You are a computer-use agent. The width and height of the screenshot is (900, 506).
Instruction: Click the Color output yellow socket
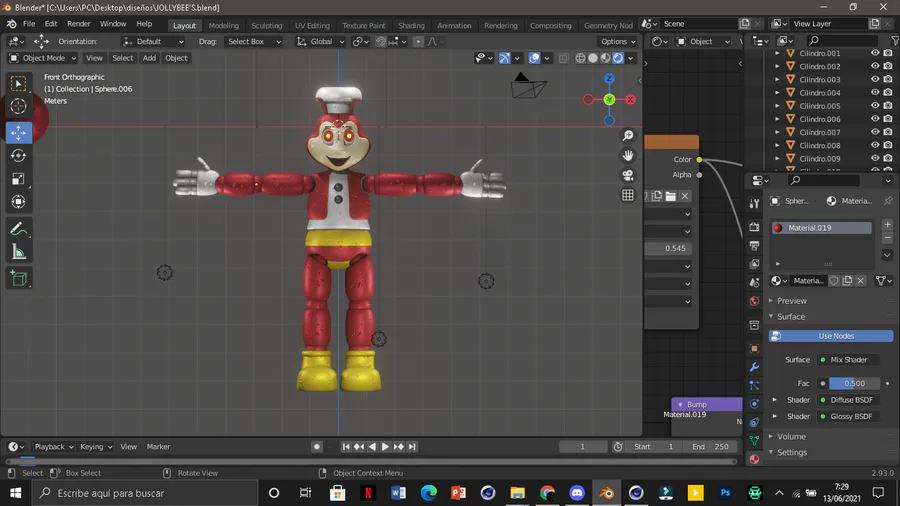[699, 159]
